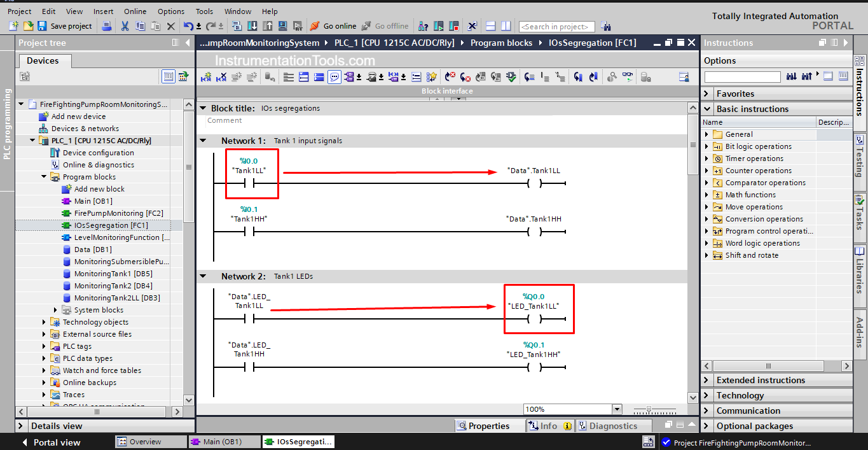Click the Undo arrow icon
Image resolution: width=868 pixels, height=450 pixels.
click(188, 26)
